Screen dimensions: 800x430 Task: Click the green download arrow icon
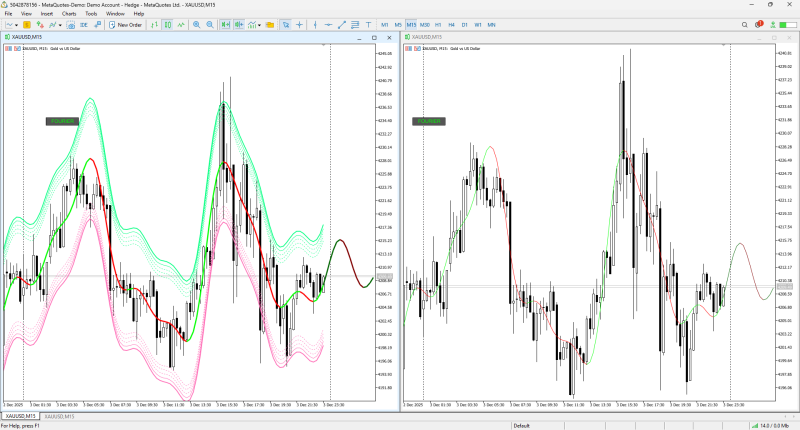tap(773, 24)
